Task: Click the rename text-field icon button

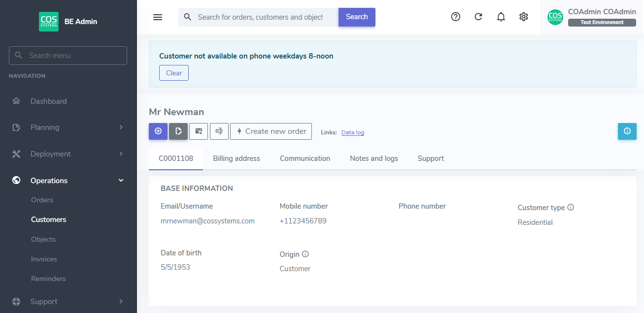Action: [219, 131]
